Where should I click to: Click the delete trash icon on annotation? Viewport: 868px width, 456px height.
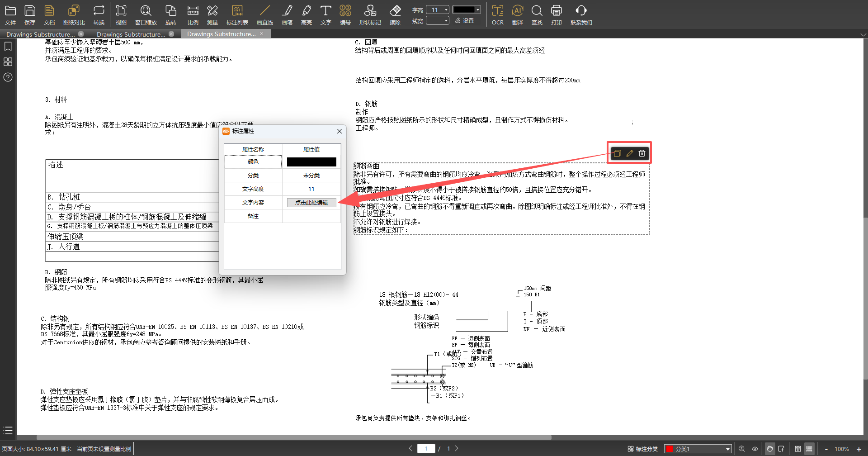point(642,153)
